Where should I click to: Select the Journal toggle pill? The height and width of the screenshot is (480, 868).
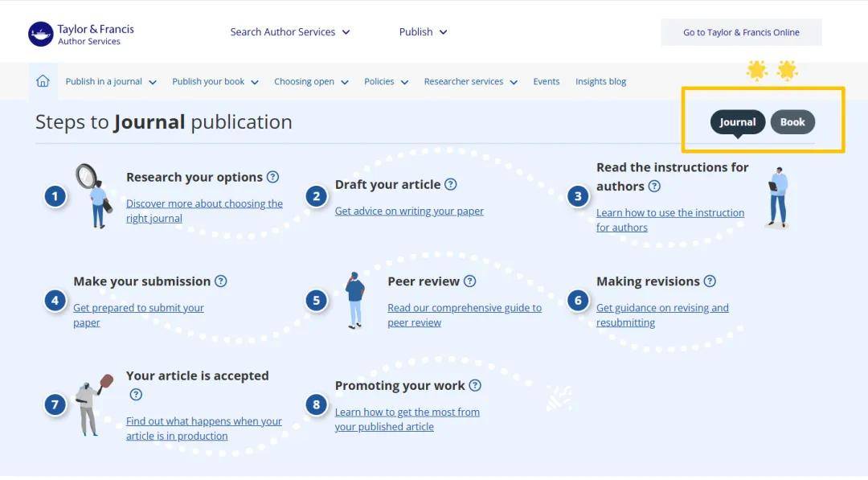click(x=737, y=122)
